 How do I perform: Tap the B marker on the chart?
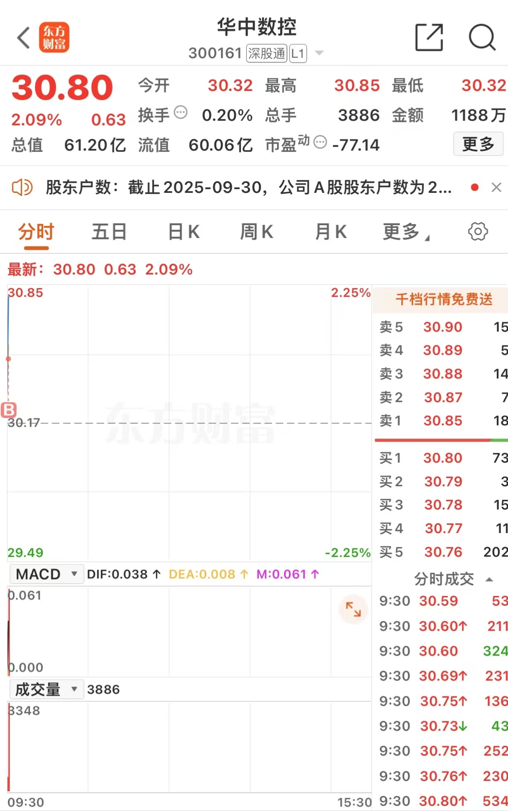coord(9,410)
